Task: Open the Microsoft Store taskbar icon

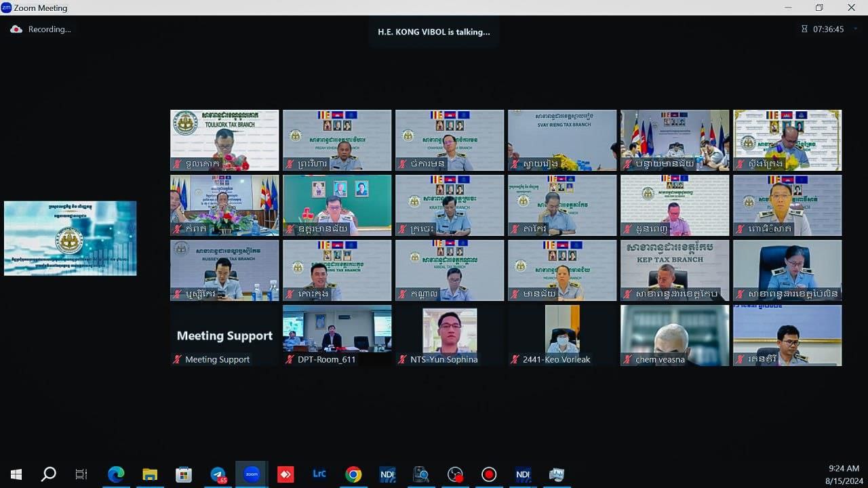Action: [184, 474]
